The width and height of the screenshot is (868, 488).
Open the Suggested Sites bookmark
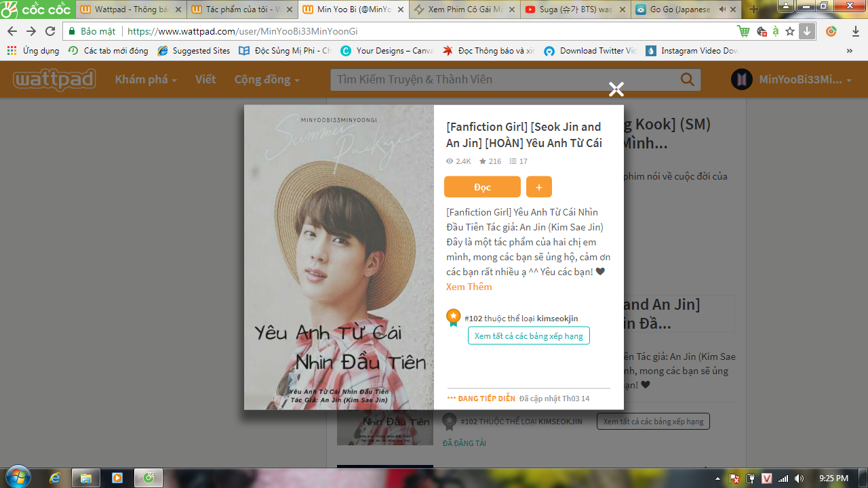point(194,51)
